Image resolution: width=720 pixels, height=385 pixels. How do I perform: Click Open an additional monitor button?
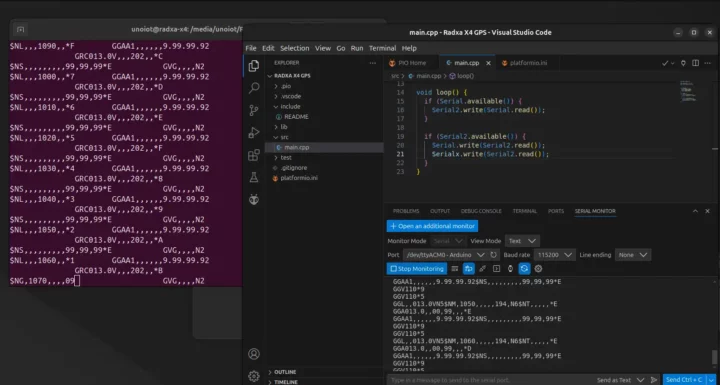[433, 226]
